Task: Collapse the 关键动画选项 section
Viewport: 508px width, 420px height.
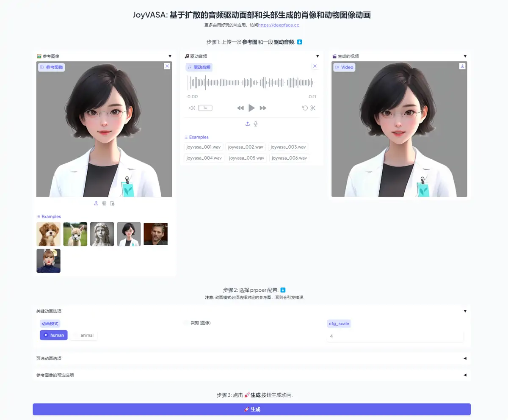Action: (x=465, y=311)
